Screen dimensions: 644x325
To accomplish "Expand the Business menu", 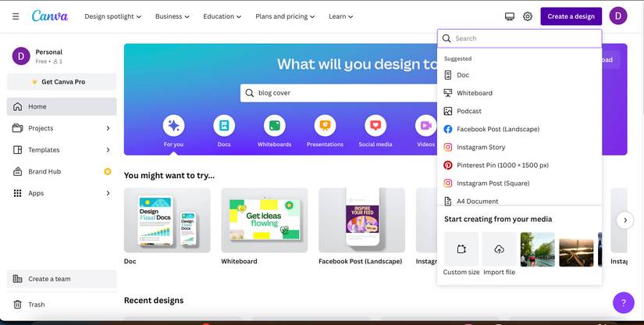I will pyautogui.click(x=173, y=16).
